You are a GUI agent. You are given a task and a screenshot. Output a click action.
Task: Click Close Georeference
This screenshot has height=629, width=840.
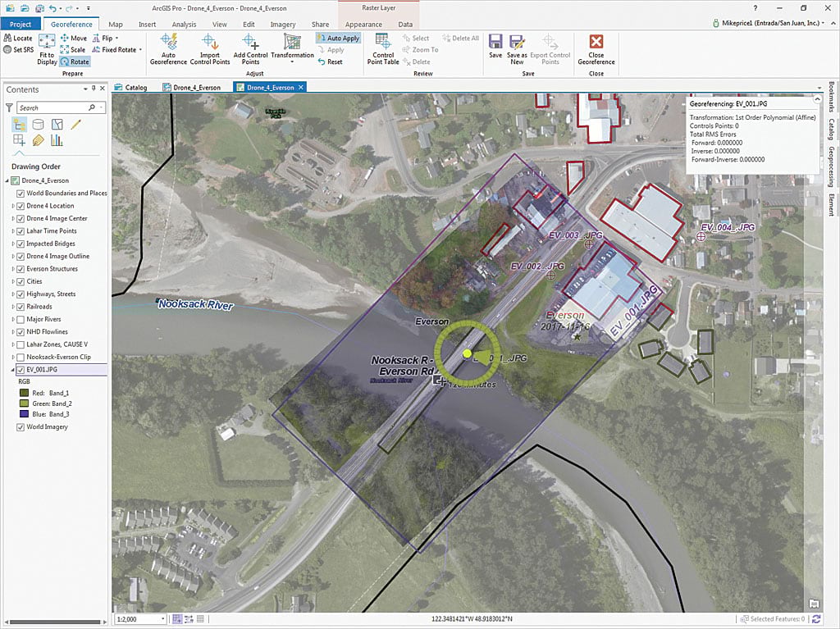click(596, 49)
